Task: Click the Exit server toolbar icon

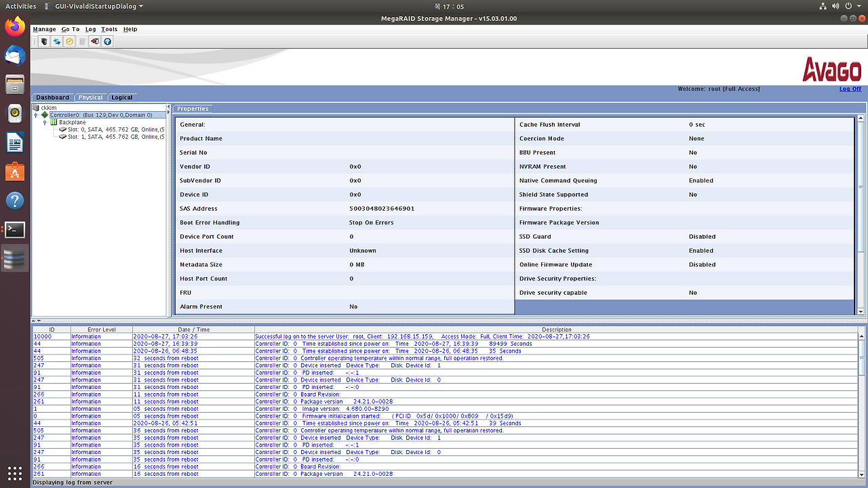Action: coord(96,41)
